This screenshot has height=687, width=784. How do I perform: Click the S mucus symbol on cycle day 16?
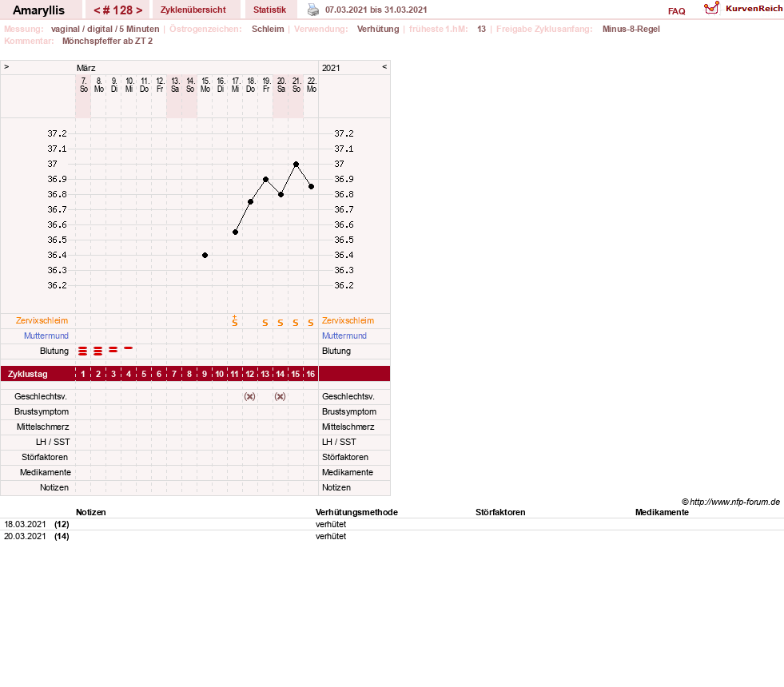311,323
